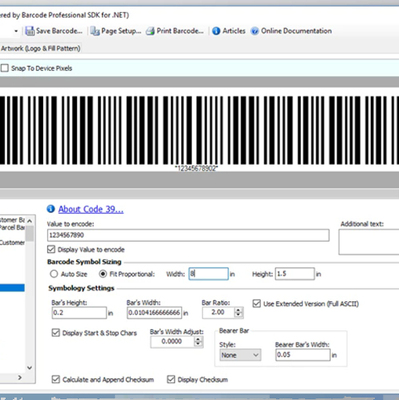Increase Bar Ratio with up arrow
399x400 pixels.
tap(239, 310)
